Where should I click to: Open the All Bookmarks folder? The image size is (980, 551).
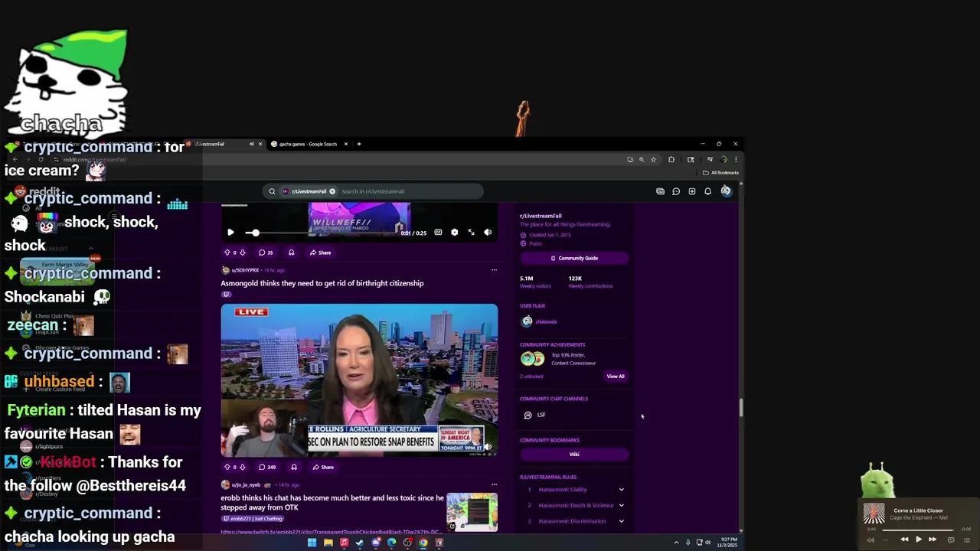coord(720,173)
